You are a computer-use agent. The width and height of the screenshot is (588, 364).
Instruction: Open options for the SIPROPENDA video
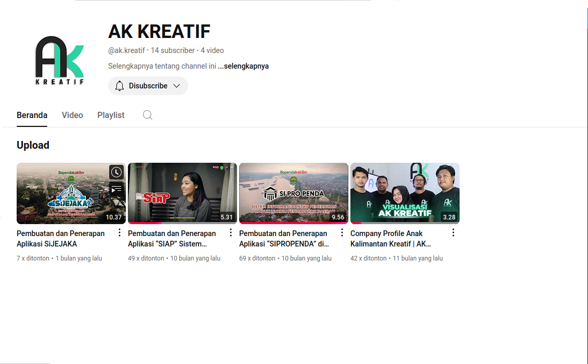[342, 232]
